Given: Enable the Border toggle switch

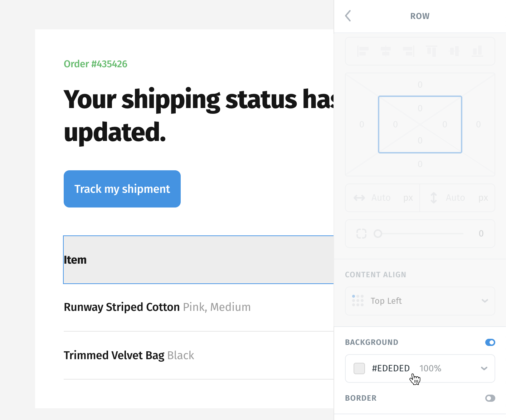Looking at the screenshot, I should tap(490, 398).
